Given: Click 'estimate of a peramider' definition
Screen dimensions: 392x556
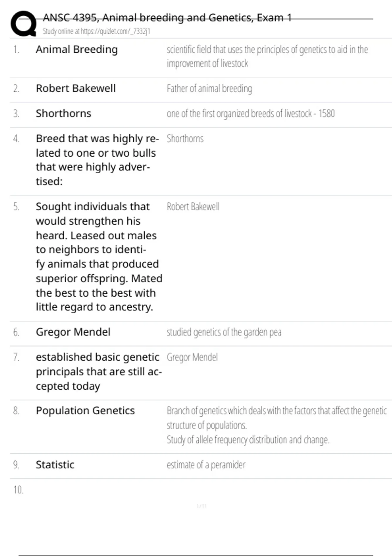Looking at the screenshot, I should [x=206, y=465].
